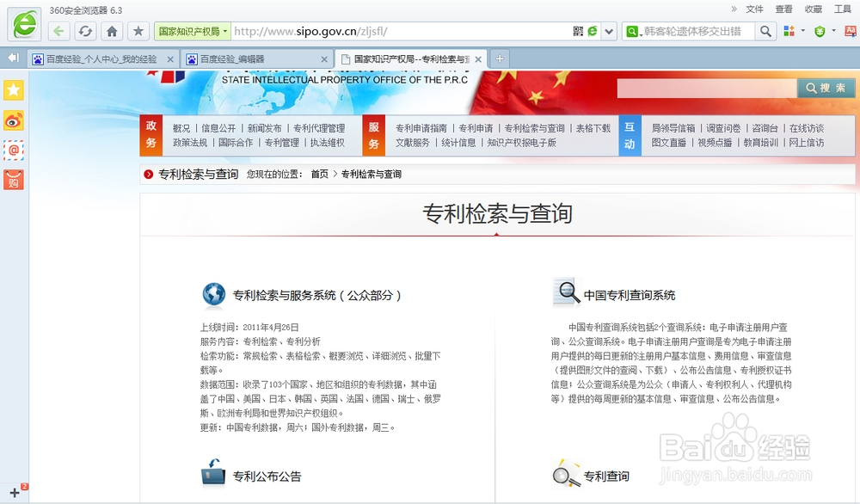
Task: Click the magnifier icon beside 专利查询
Action: [567, 473]
